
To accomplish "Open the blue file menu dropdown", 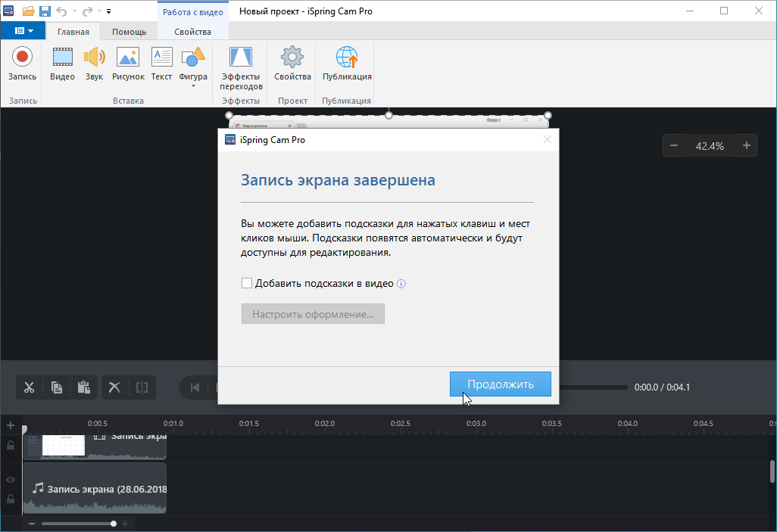I will click(x=23, y=31).
